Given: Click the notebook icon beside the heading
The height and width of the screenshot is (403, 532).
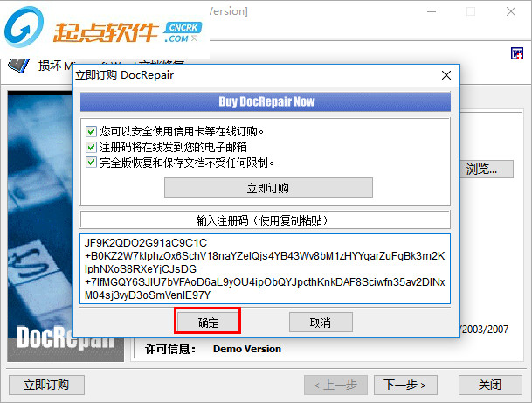Looking at the screenshot, I should [18, 66].
